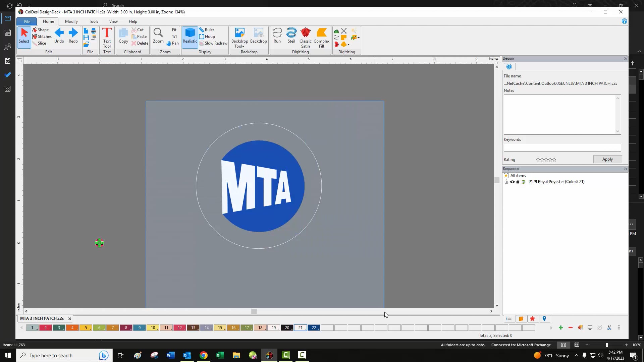
Task: Select color swatch 22 in palette bar
Action: pos(314,328)
